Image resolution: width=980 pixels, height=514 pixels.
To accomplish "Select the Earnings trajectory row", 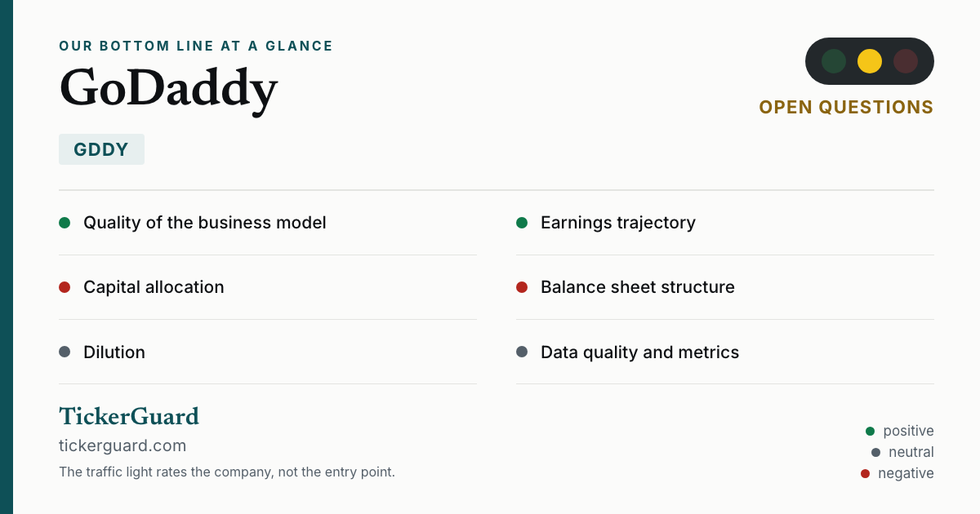I will 725,223.
